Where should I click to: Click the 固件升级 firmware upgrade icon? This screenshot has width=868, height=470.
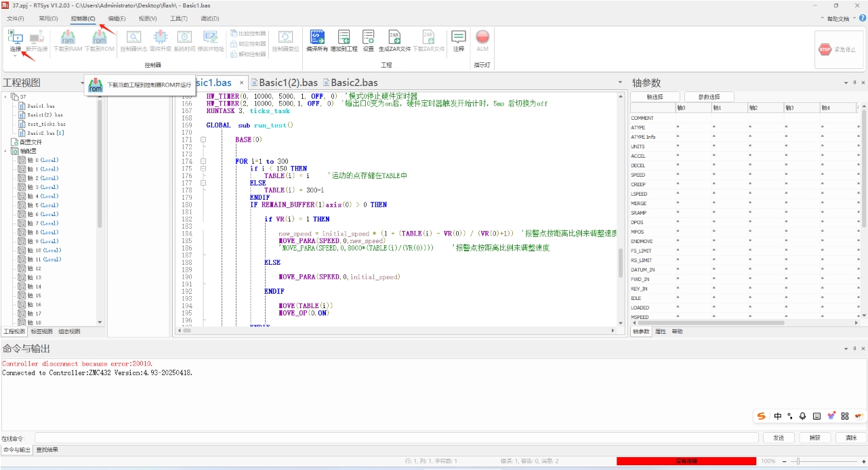(x=160, y=38)
